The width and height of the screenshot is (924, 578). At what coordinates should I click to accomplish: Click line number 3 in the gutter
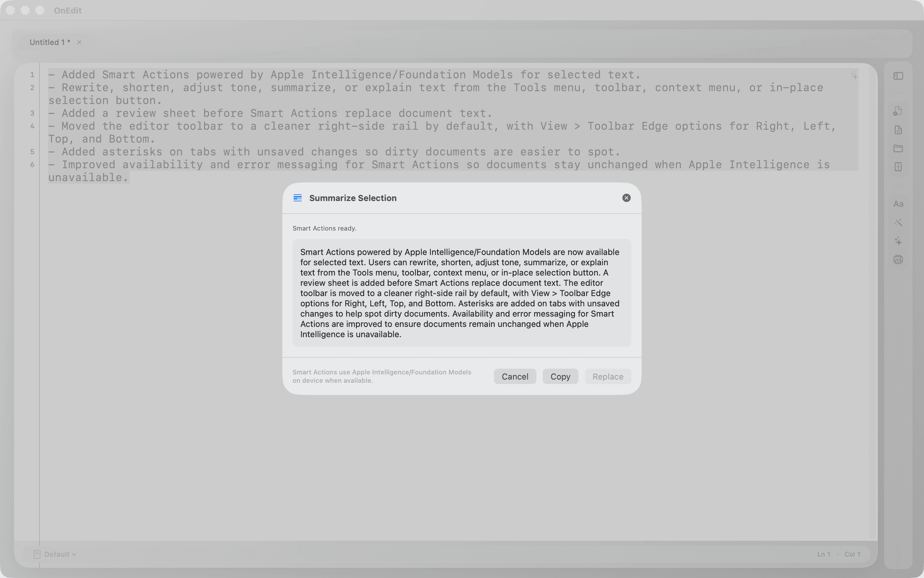coord(32,114)
